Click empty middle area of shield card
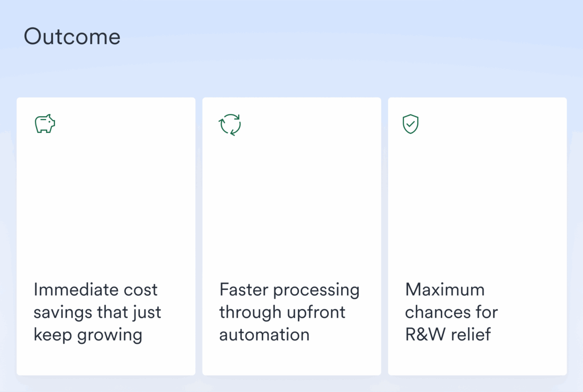 (x=477, y=204)
